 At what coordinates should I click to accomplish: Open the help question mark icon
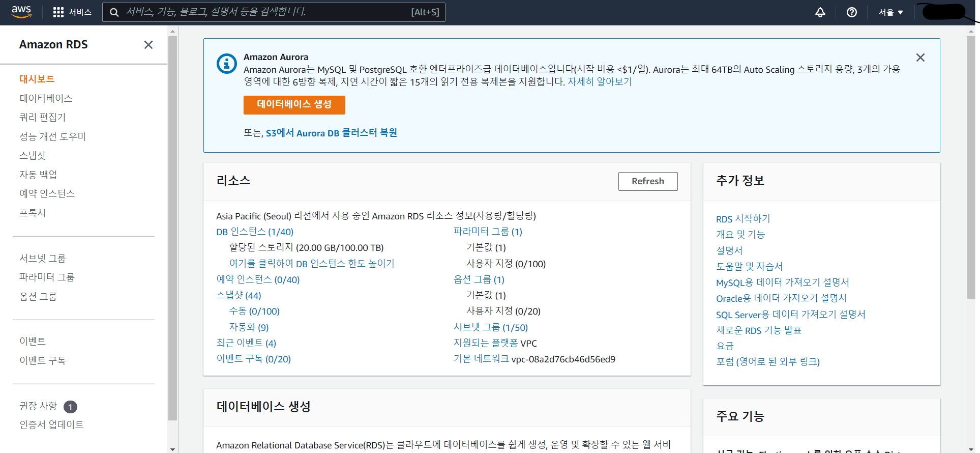coord(852,12)
